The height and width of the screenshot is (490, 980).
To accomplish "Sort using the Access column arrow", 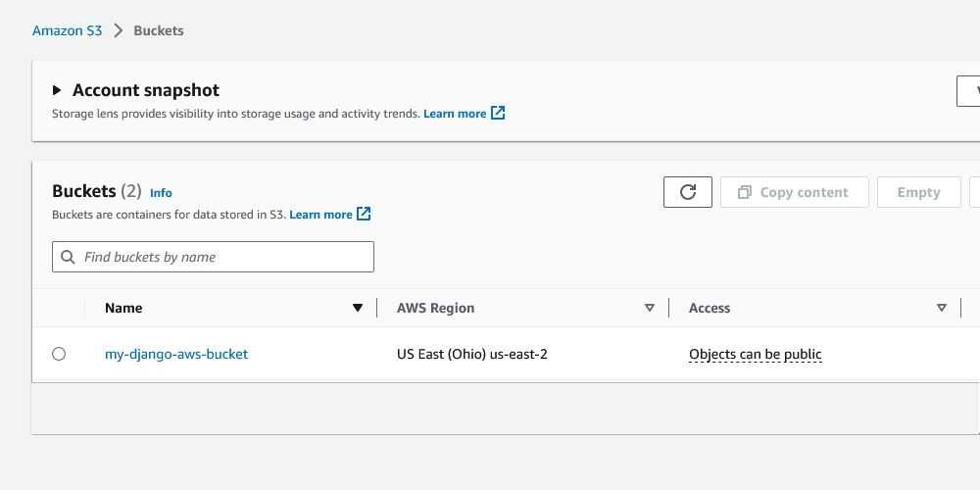I will tap(942, 308).
